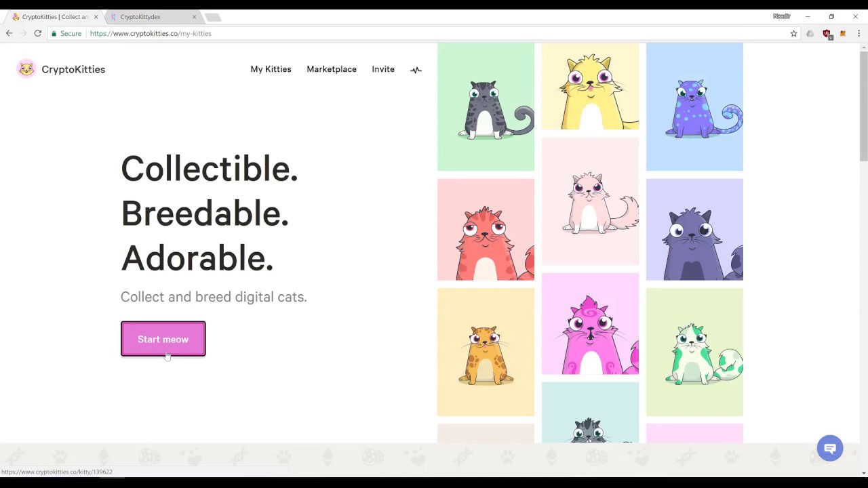Open the gray kitty on teal card at bottom

590,412
